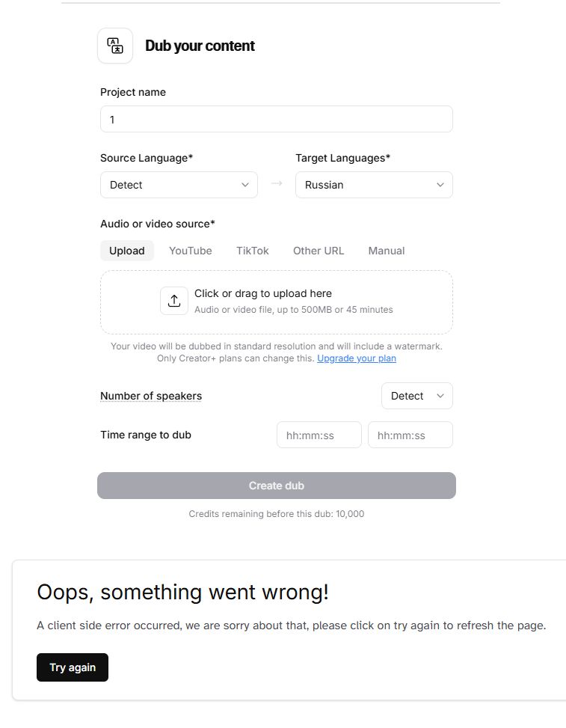
Task: Select the Upload source tab
Action: [x=127, y=251]
